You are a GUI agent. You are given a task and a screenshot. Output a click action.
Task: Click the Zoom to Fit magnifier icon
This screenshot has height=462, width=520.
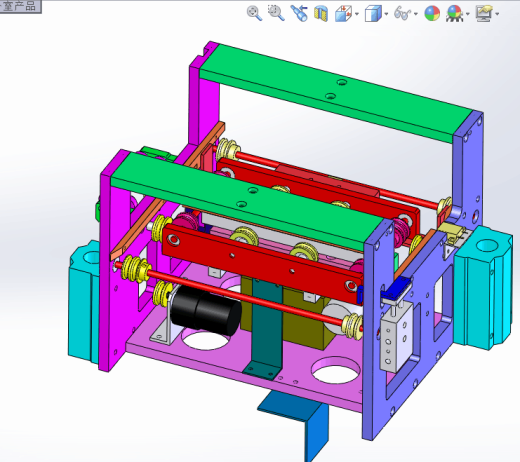click(254, 13)
